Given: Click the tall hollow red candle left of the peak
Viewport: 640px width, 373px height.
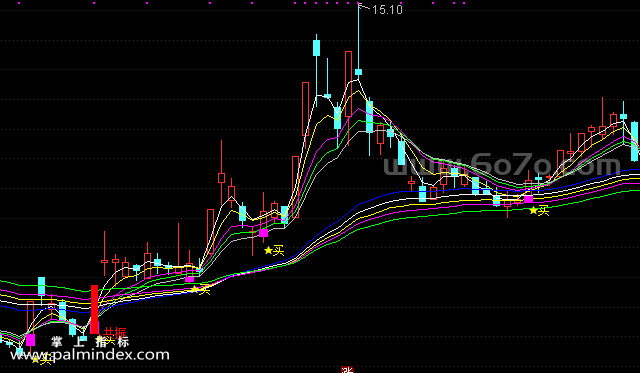Looking at the screenshot, I should [x=348, y=84].
